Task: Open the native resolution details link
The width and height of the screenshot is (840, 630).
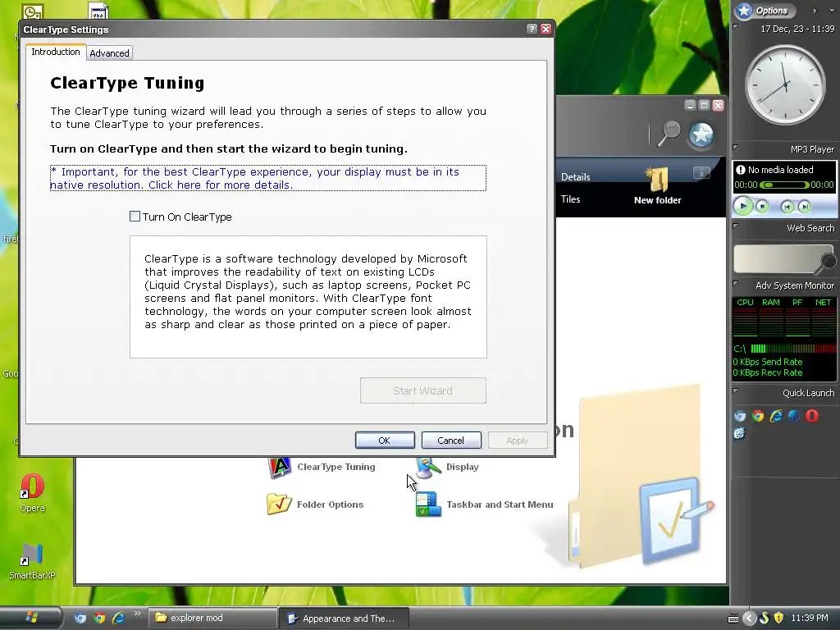Action: click(268, 178)
